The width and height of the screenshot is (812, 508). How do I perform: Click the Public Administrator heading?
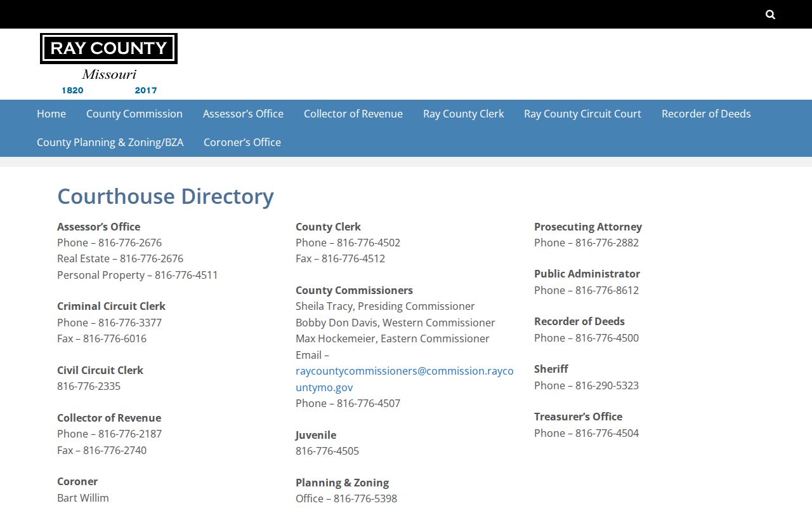(587, 274)
